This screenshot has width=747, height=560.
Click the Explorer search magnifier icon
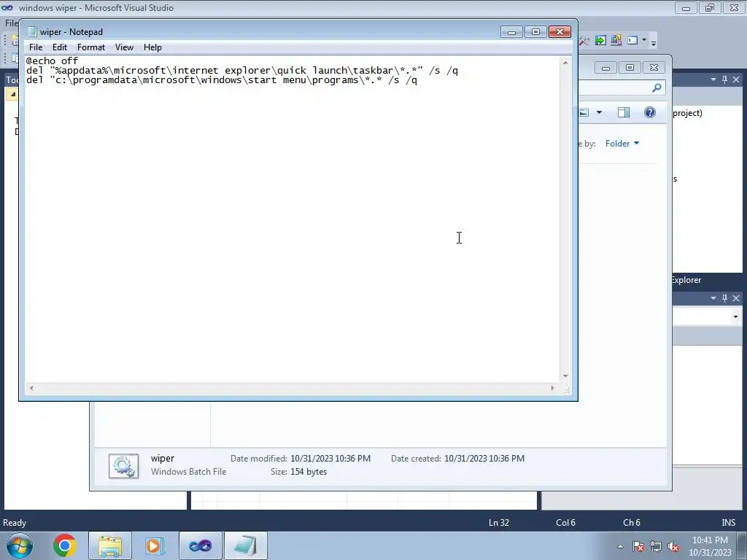click(657, 87)
